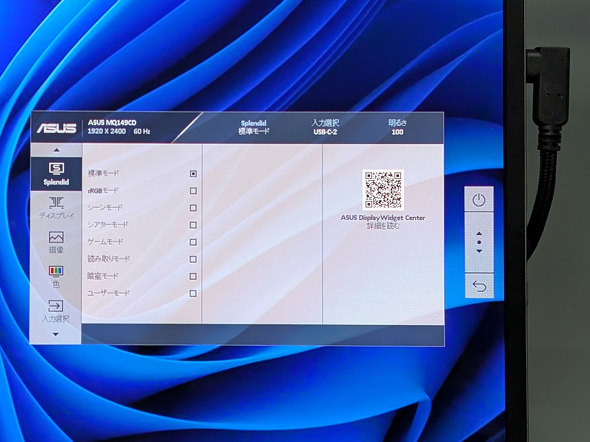
Task: Click ASUS DisplayWidget Center text
Action: click(x=383, y=217)
